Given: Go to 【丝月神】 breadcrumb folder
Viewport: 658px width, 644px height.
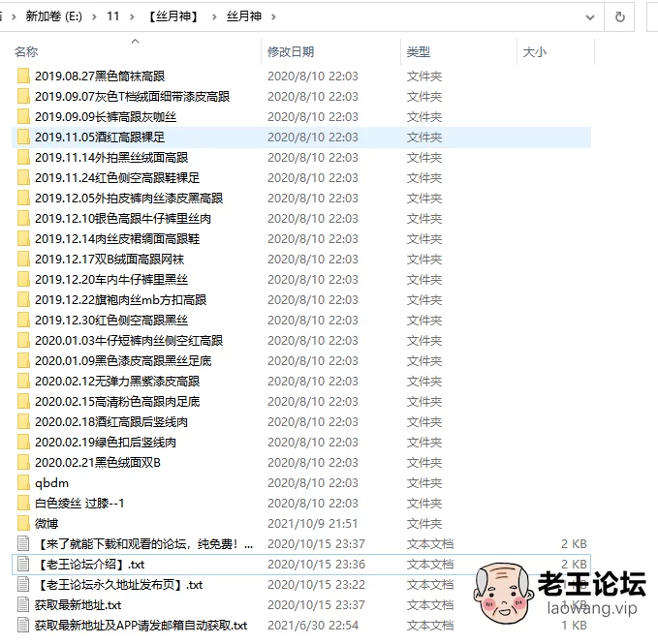Looking at the screenshot, I should coord(178,16).
